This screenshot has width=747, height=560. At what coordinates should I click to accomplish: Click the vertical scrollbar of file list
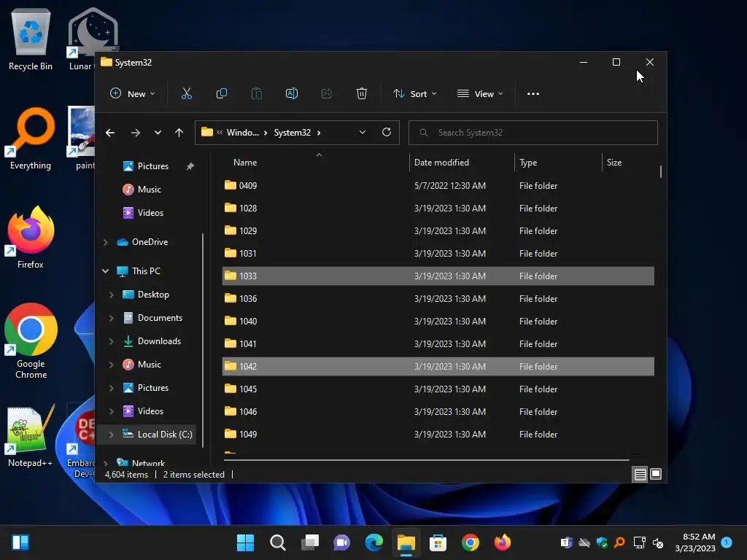pos(660,171)
